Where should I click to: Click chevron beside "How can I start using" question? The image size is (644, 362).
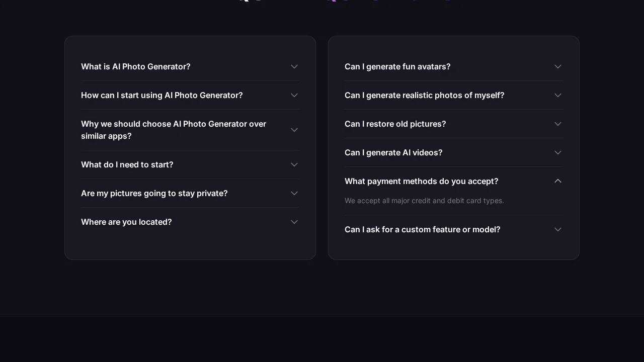click(x=294, y=95)
